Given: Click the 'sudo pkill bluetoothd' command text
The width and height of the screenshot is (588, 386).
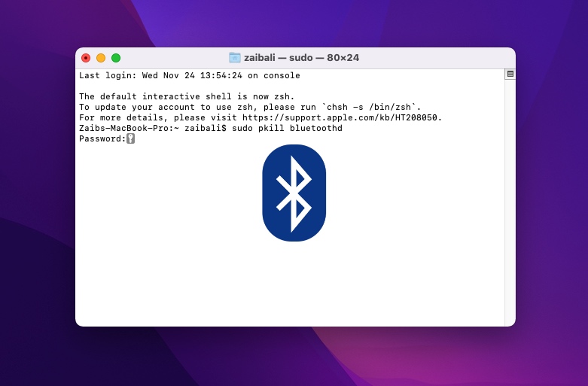Looking at the screenshot, I should click(288, 128).
